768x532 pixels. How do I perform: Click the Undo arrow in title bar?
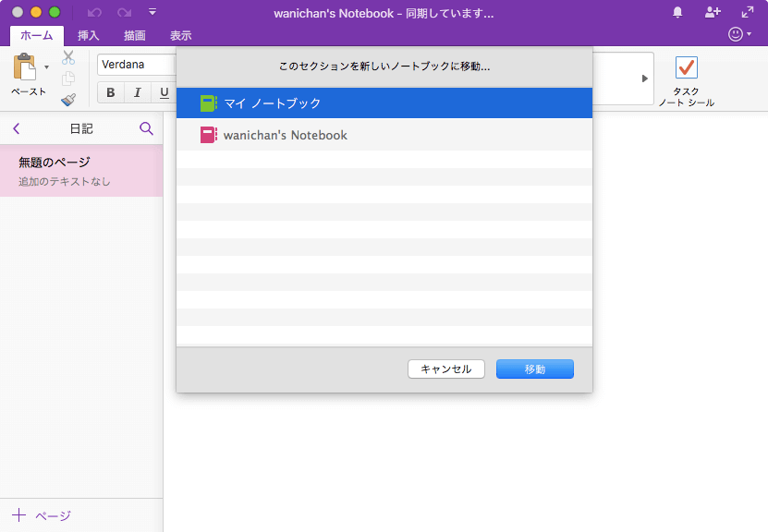[94, 12]
